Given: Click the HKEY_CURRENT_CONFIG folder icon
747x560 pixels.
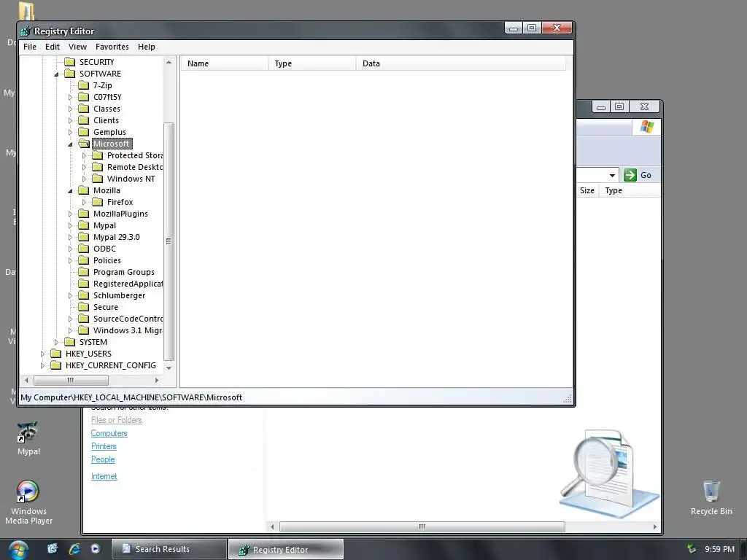Looking at the screenshot, I should click(56, 365).
